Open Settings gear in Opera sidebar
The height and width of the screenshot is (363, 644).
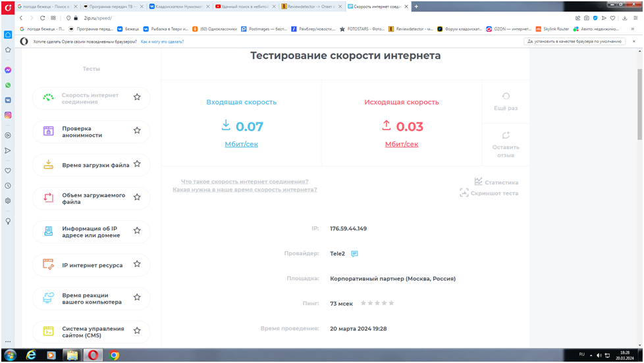click(x=8, y=201)
